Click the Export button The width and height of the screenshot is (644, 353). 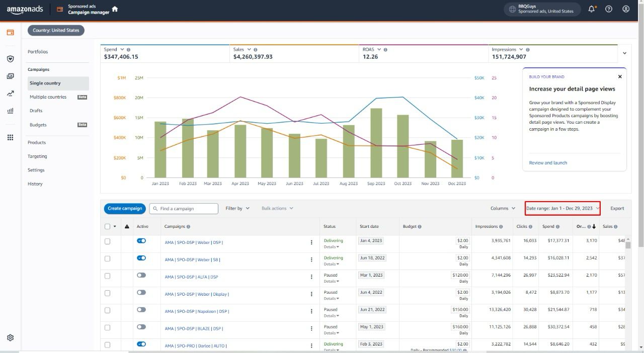(617, 208)
